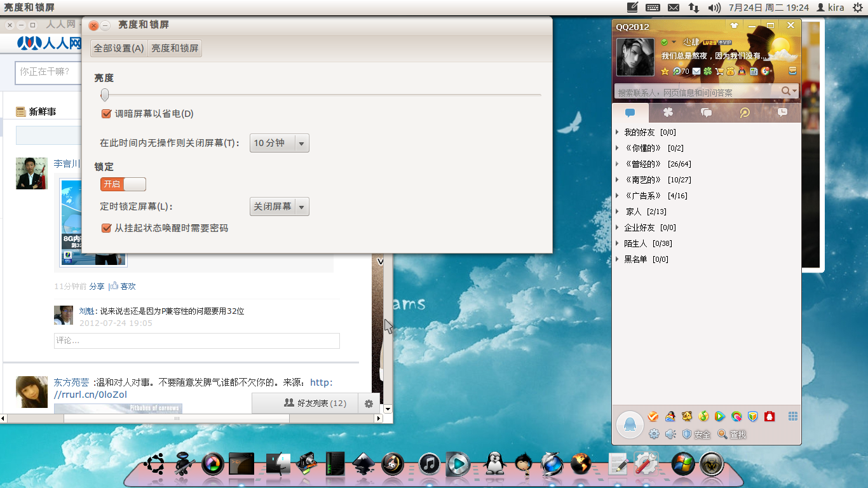The image size is (868, 488).
Task: Open the Ubuntu logo dock icon
Action: coord(154,464)
